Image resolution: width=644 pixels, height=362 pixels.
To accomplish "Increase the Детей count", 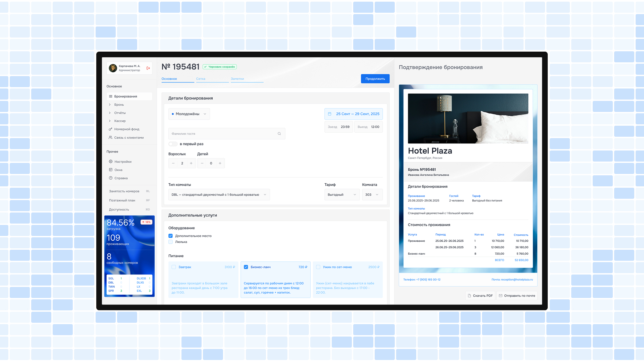I will [220, 163].
